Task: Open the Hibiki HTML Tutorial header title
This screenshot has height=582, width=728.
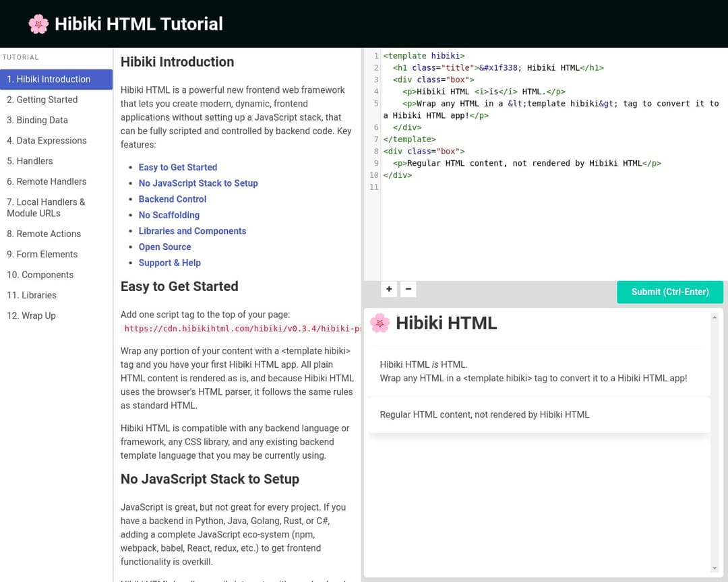Action: pos(139,24)
